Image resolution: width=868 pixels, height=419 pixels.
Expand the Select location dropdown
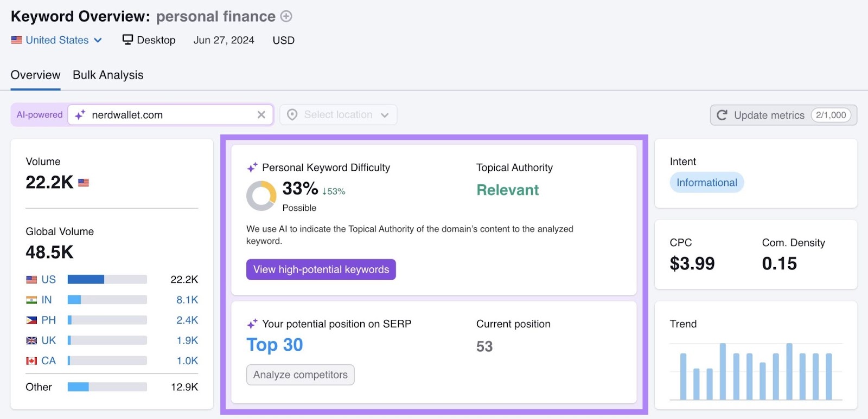[338, 114]
